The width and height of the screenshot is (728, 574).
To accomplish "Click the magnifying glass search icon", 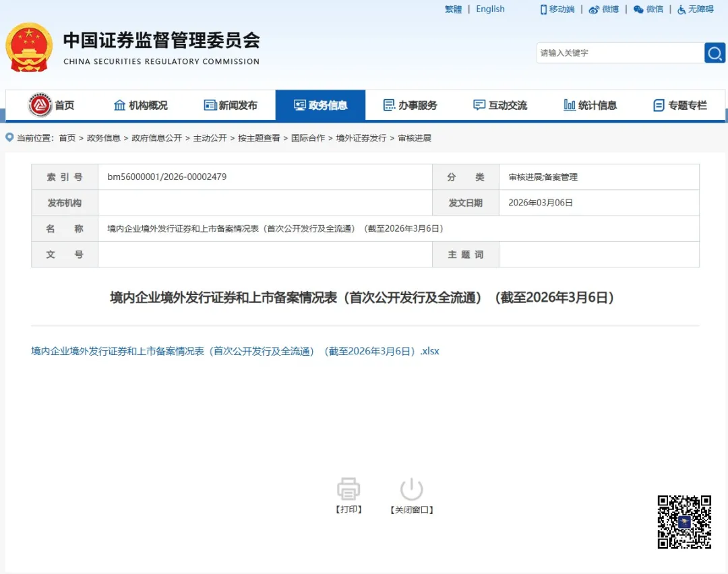I will pyautogui.click(x=715, y=53).
